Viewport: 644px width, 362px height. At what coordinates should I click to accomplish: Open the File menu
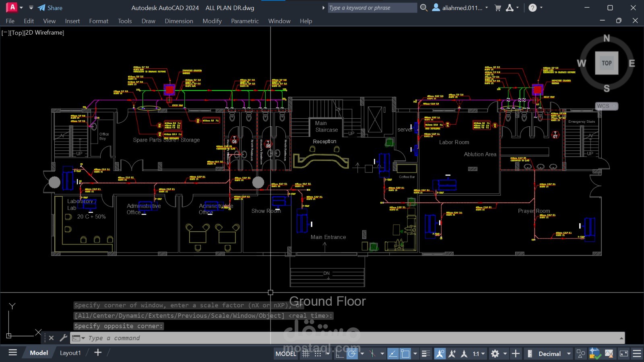click(10, 21)
